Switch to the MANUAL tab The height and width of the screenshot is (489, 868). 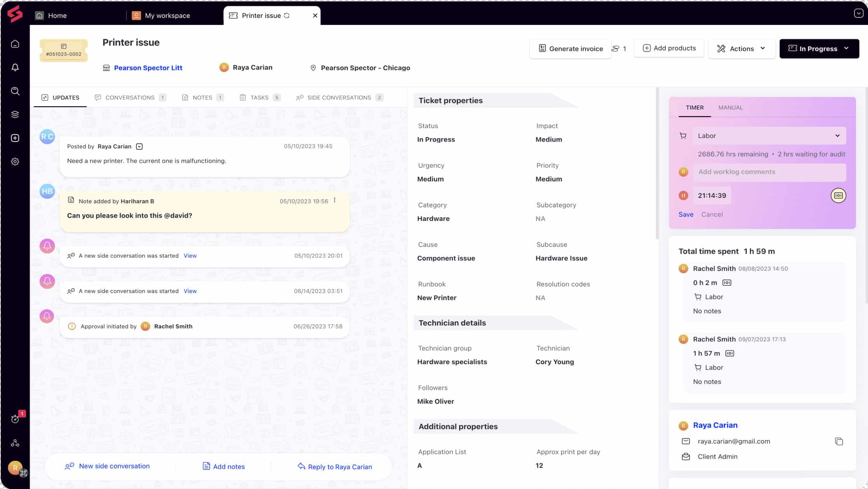coord(730,107)
